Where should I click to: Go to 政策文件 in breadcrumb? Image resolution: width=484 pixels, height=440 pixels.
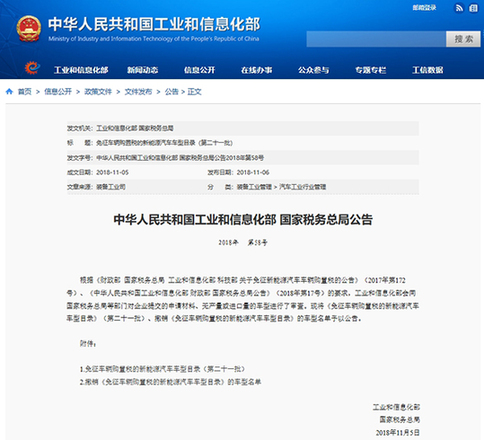[x=98, y=92]
